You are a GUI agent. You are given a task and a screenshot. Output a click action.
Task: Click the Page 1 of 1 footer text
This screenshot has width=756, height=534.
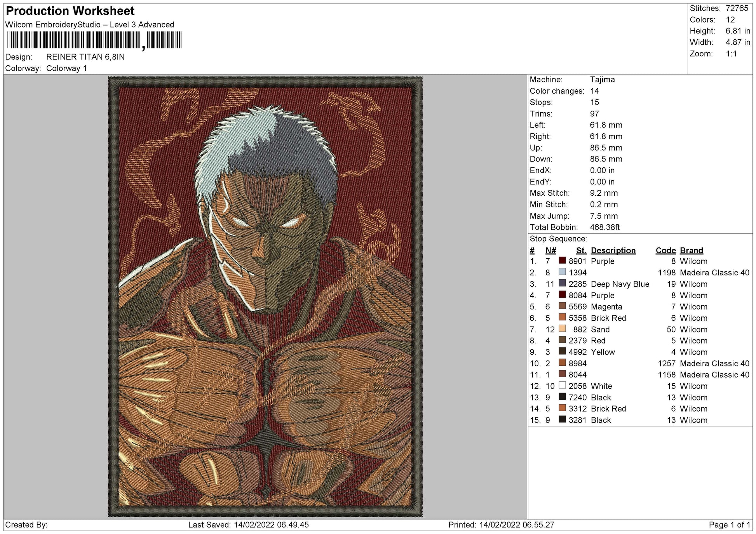coord(730,525)
